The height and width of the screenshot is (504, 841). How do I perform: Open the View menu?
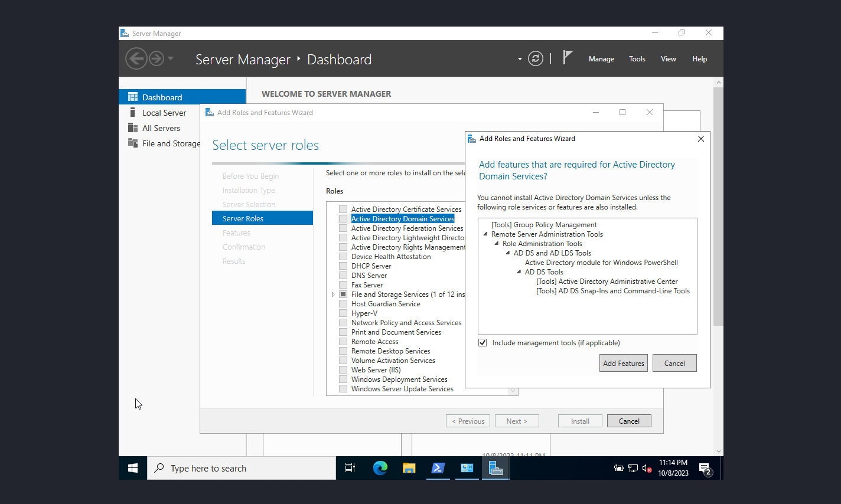(x=668, y=59)
